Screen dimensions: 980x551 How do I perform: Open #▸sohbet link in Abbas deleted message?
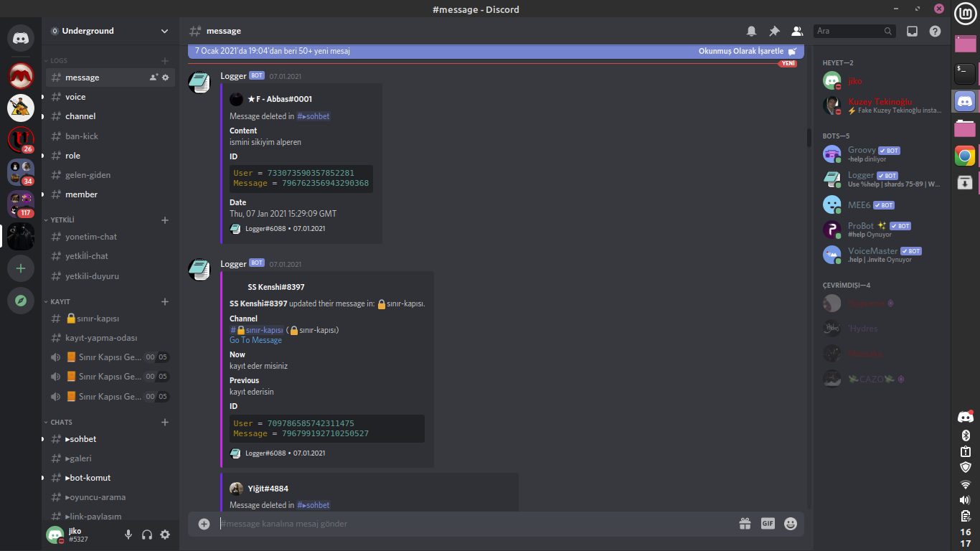[x=314, y=116]
